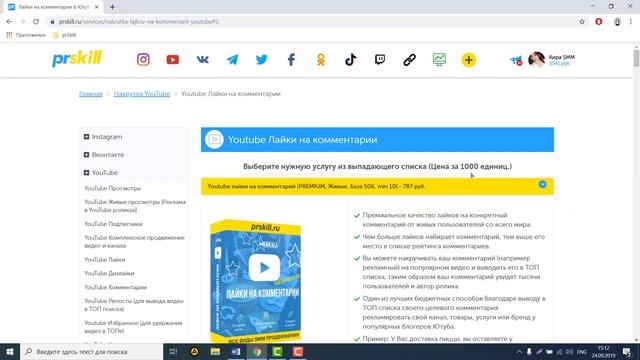Open File Explorer from the taskbar
Screen dimensions: 640x360
point(215,351)
